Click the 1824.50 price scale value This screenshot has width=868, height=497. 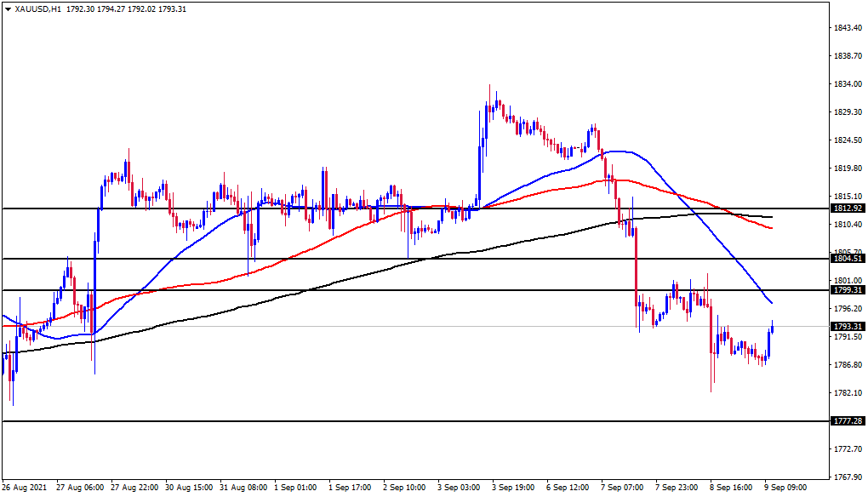(848, 140)
